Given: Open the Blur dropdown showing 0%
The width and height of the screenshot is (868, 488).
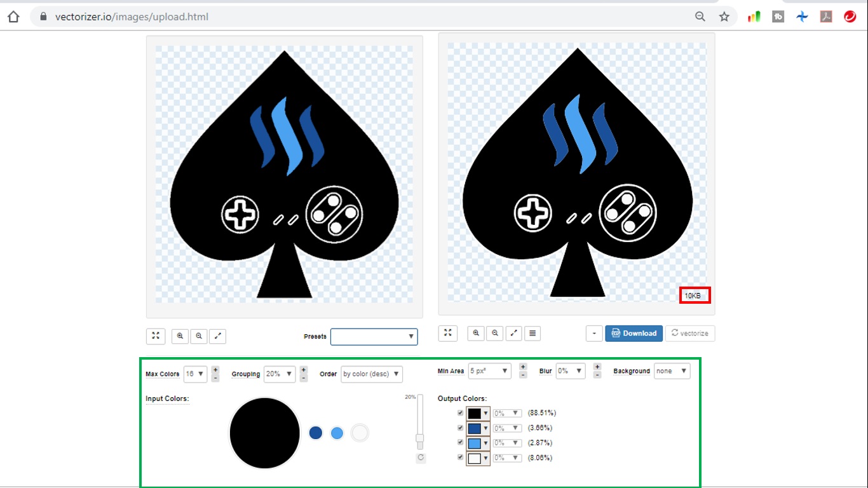Looking at the screenshot, I should point(571,370).
